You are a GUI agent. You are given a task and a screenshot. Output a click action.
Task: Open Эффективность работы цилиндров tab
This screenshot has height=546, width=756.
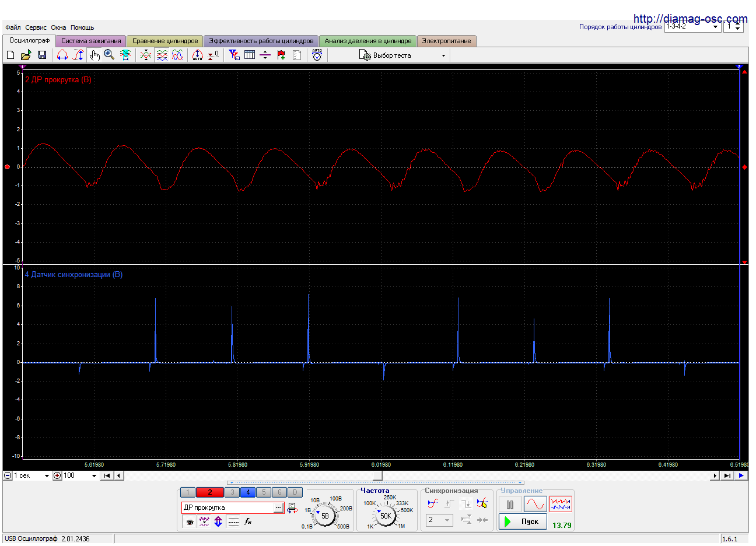click(x=261, y=41)
